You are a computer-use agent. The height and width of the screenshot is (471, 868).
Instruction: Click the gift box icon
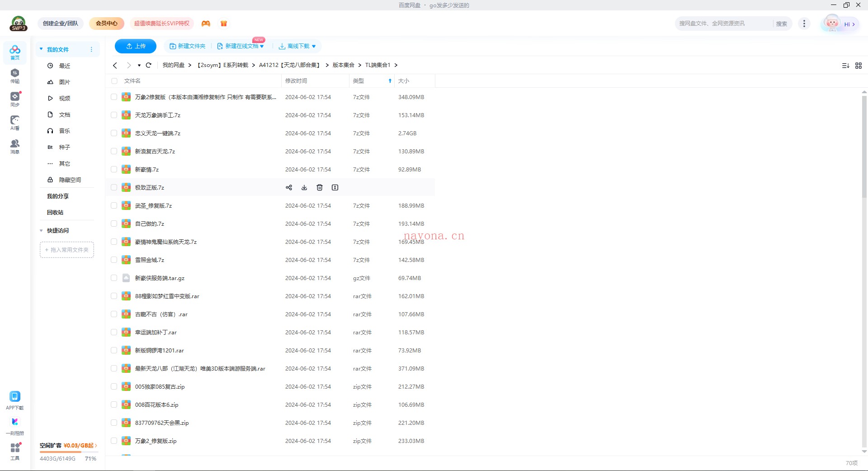[224, 24]
